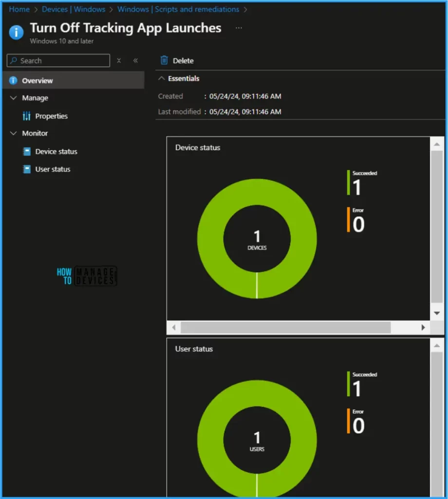Click the Manage section label
The image size is (448, 499).
click(35, 98)
